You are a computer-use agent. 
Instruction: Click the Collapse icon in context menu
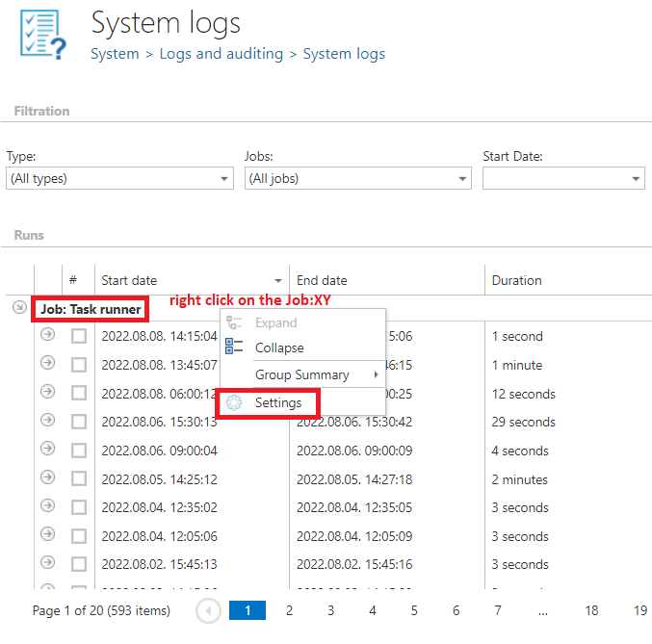(234, 348)
